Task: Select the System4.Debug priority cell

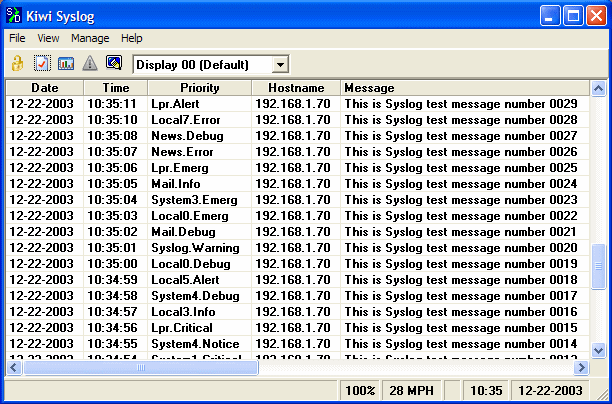Action: (x=200, y=296)
